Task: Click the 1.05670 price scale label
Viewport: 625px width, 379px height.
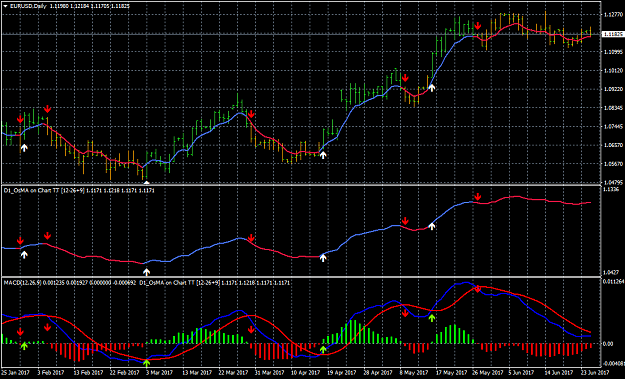Action: click(x=613, y=164)
